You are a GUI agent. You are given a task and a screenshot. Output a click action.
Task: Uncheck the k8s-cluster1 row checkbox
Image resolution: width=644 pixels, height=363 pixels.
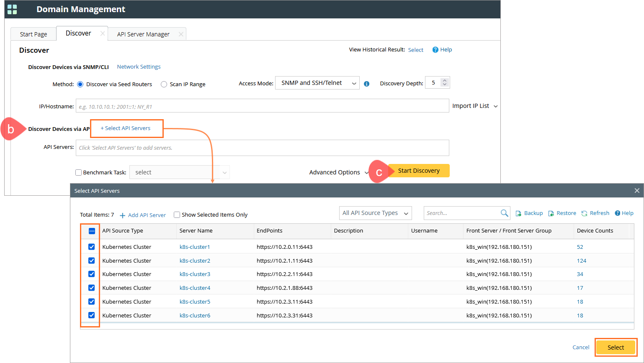click(92, 247)
